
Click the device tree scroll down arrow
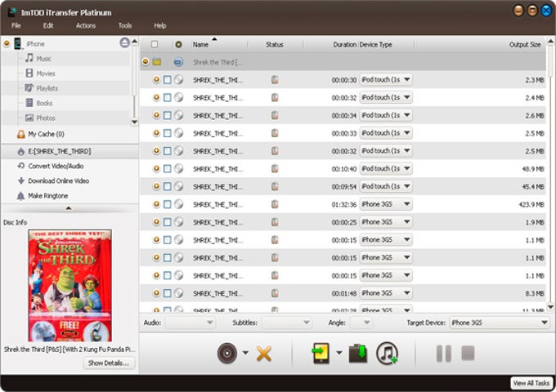coord(134,122)
